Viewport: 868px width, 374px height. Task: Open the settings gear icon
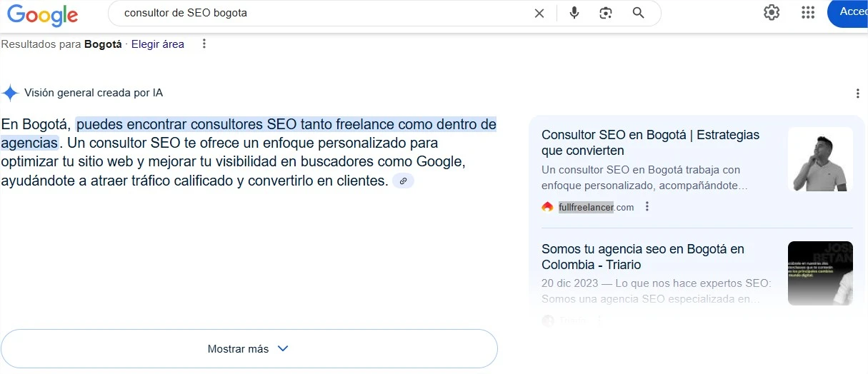[772, 12]
